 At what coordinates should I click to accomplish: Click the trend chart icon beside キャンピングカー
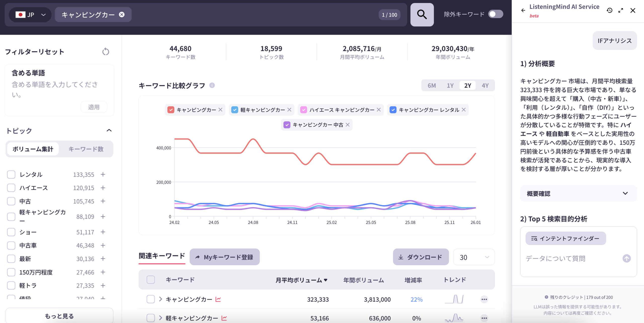tap(218, 299)
